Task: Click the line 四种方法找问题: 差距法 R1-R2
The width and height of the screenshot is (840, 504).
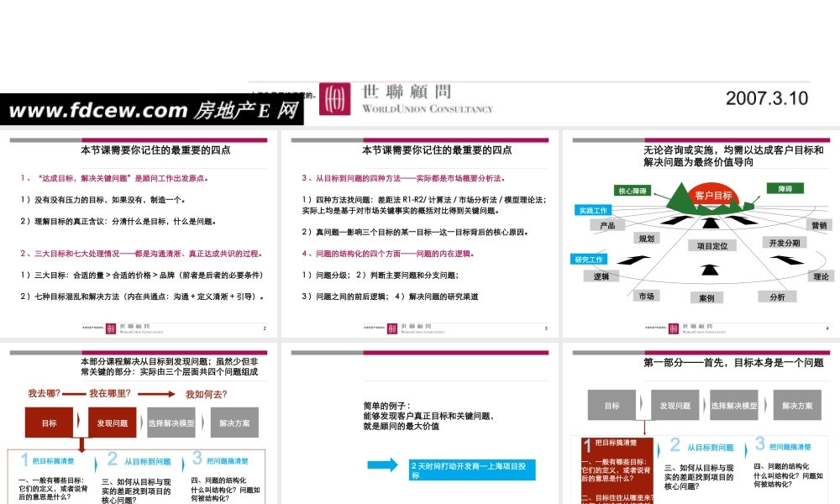Action: [x=424, y=205]
